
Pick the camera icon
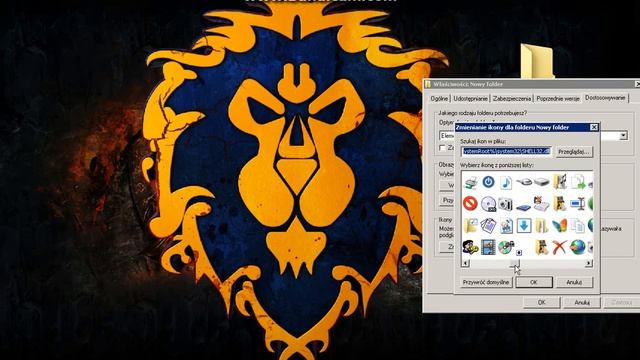[x=506, y=204]
